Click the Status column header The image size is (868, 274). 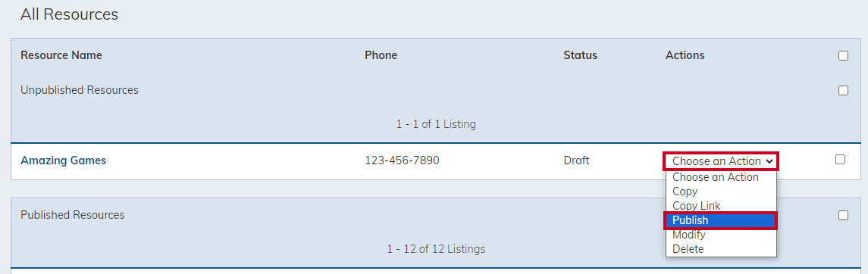pos(580,55)
